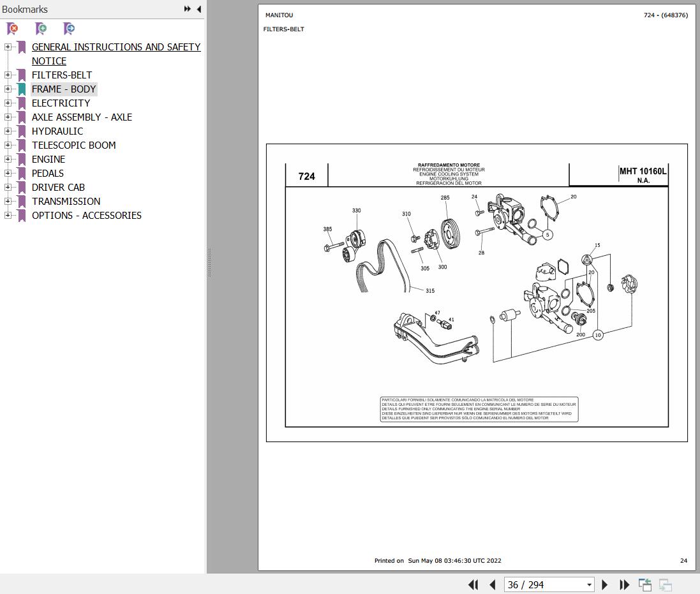The image size is (700, 594).
Task: Click the bookmark icon beside HYDRAULIC
Action: coord(22,131)
